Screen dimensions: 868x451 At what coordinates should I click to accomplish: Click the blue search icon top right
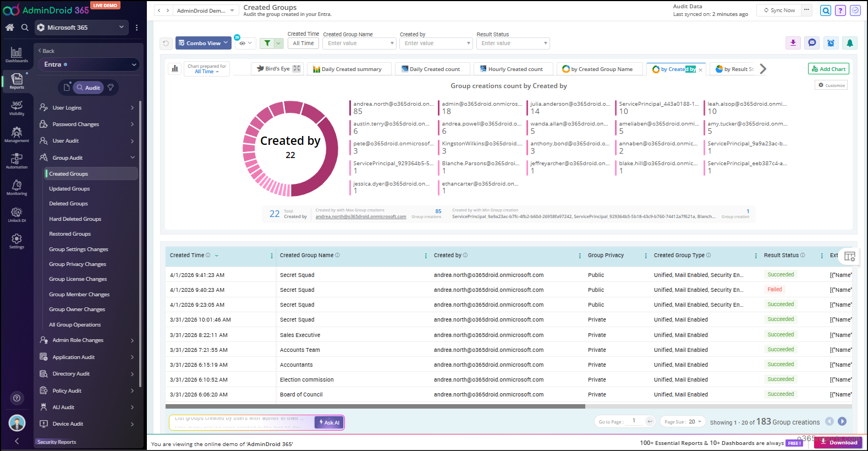825,10
